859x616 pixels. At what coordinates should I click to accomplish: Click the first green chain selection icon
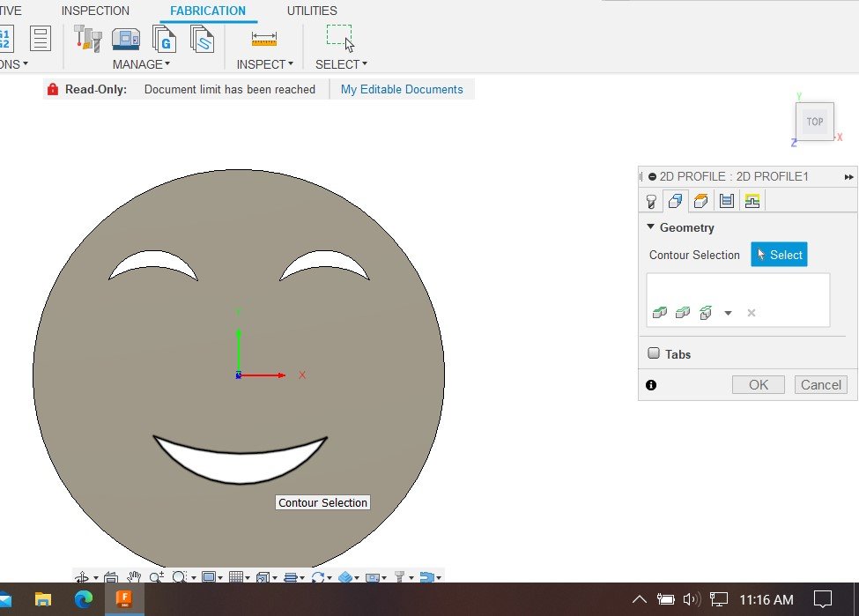tap(660, 312)
